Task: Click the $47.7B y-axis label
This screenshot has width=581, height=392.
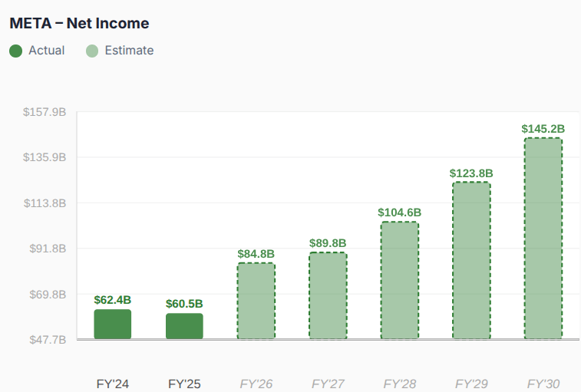Action: tap(48, 340)
